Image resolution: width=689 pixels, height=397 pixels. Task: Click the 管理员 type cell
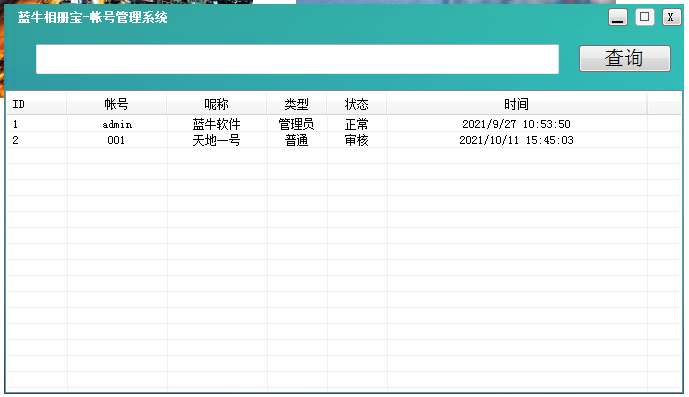click(x=297, y=124)
